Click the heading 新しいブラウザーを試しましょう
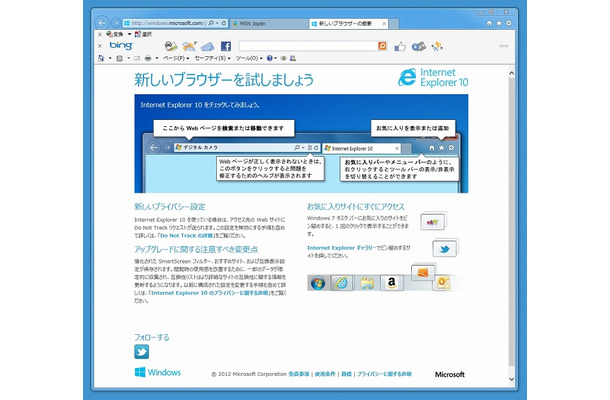Image resolution: width=610 pixels, height=400 pixels. coord(224,80)
